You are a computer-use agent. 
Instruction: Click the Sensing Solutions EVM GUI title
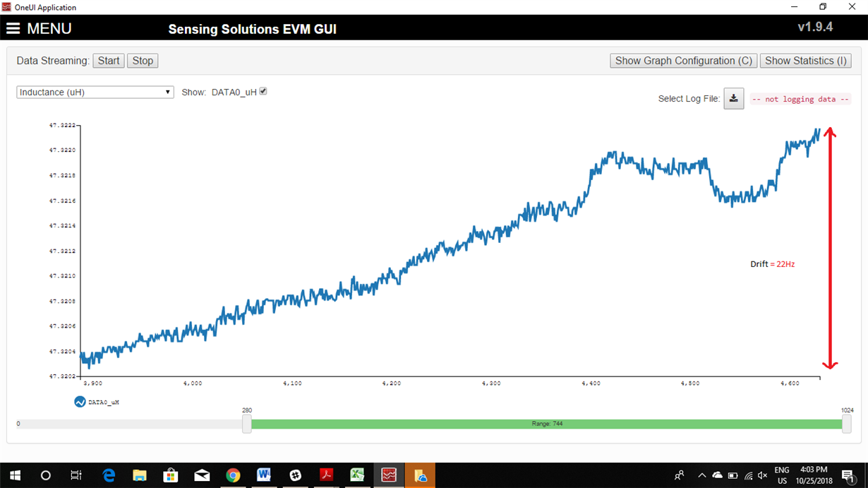252,30
